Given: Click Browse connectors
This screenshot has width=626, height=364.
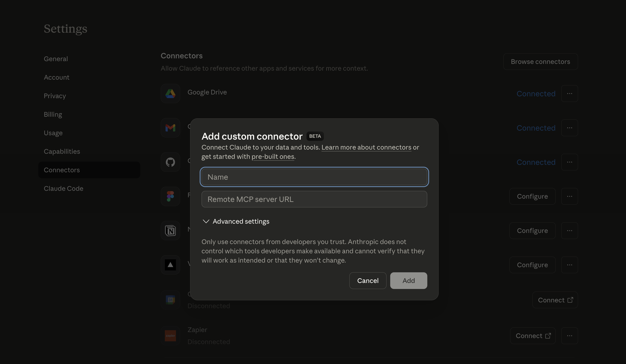Looking at the screenshot, I should coord(540,62).
